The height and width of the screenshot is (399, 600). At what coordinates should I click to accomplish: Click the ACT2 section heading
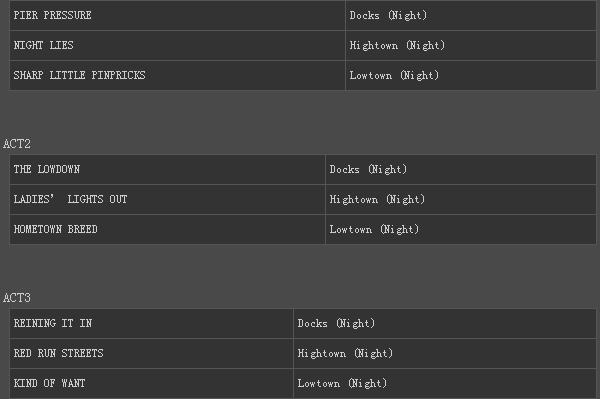click(16, 144)
